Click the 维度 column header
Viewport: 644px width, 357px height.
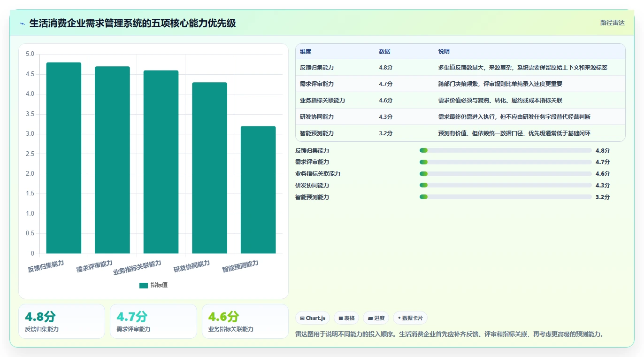(x=306, y=52)
